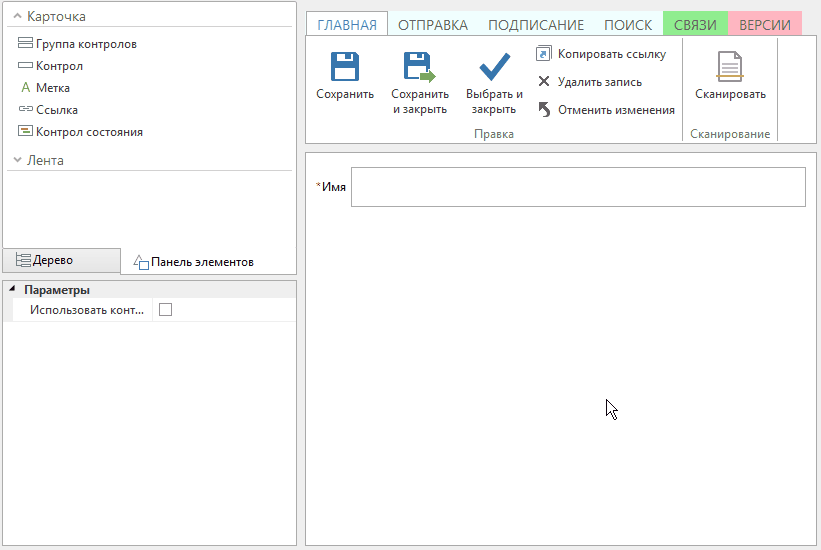Image resolution: width=821 pixels, height=550 pixels.
Task: Click the Выбрать и закрыть checkmark icon
Action: click(x=495, y=67)
